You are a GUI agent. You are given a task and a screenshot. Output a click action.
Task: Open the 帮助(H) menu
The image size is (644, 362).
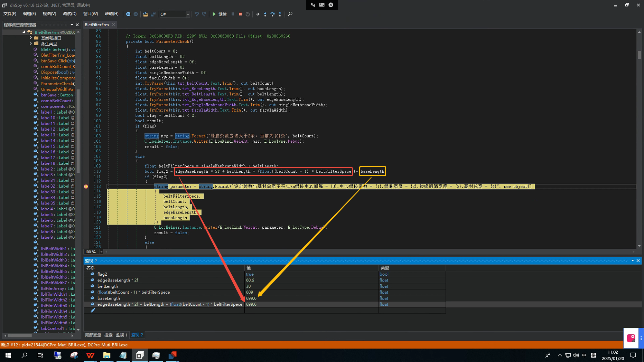pos(111,14)
